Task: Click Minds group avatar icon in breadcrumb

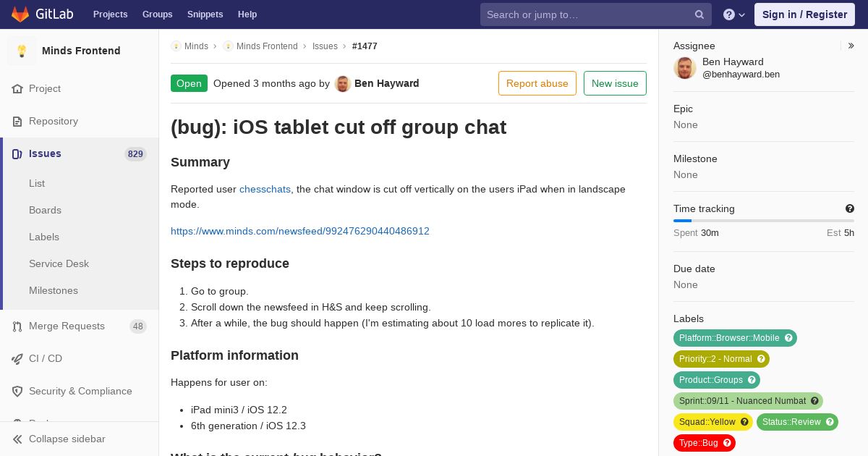Action: pos(176,46)
